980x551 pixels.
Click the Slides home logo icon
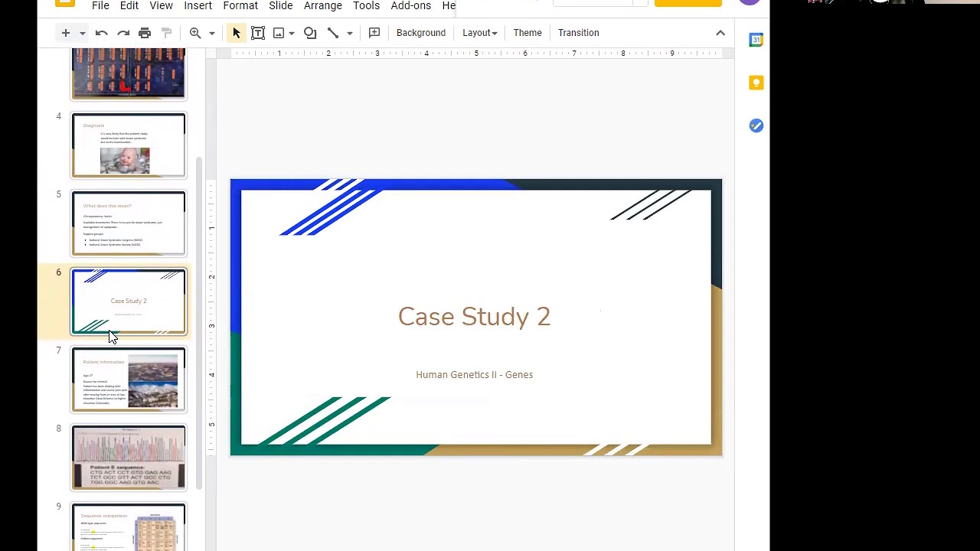click(65, 3)
